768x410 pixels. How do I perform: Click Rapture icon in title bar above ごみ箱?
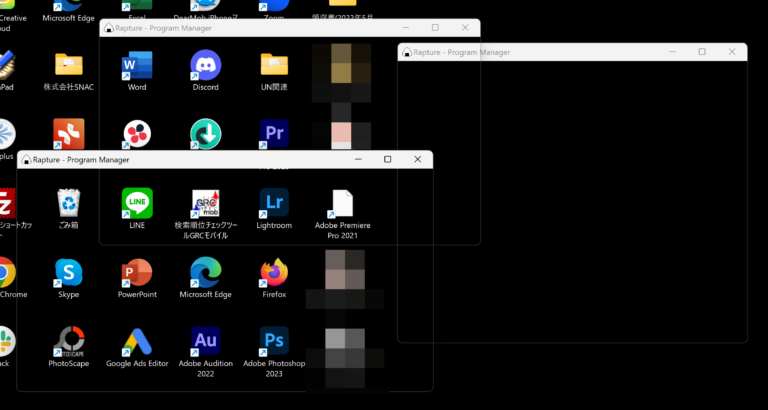click(x=26, y=160)
